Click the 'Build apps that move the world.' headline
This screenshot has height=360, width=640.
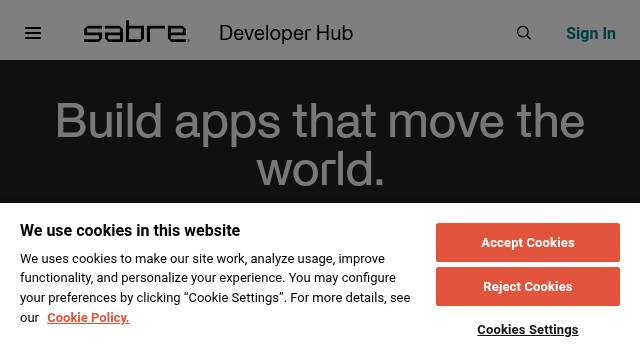[x=320, y=144]
